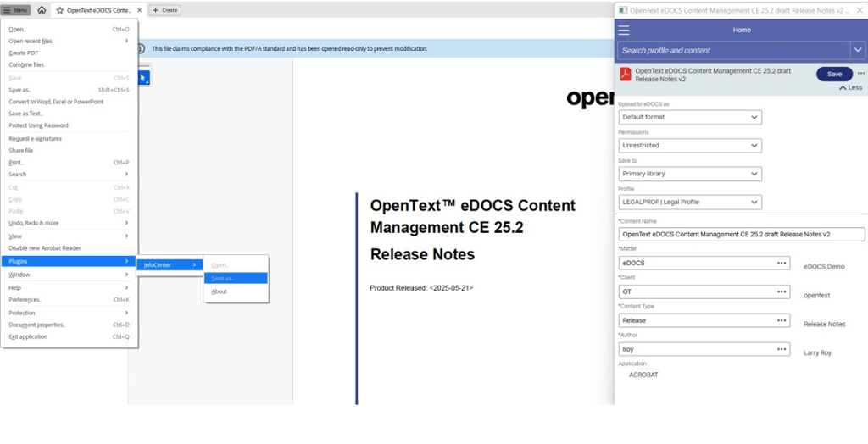Open Matter lookup ellipsis for eDOCS

coord(782,263)
